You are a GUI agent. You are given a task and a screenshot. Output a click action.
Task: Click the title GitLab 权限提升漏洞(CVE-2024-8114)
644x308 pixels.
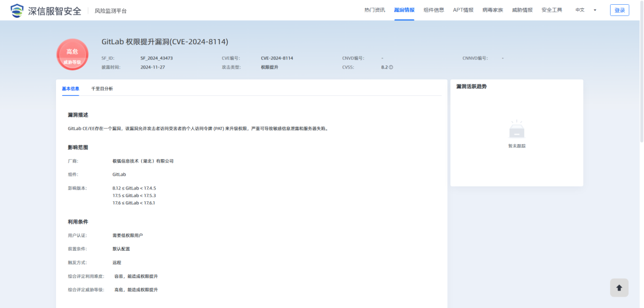pyautogui.click(x=165, y=42)
